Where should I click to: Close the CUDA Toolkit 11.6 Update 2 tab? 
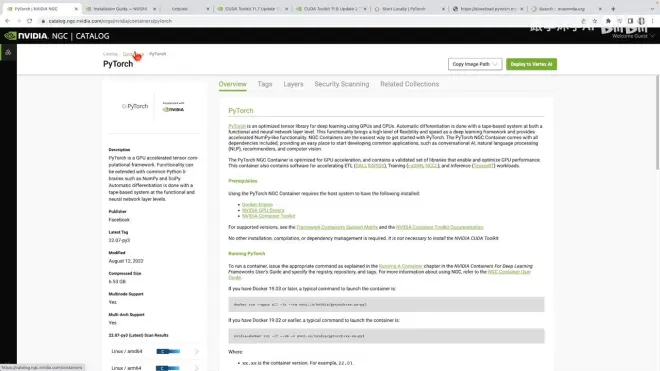click(x=365, y=9)
